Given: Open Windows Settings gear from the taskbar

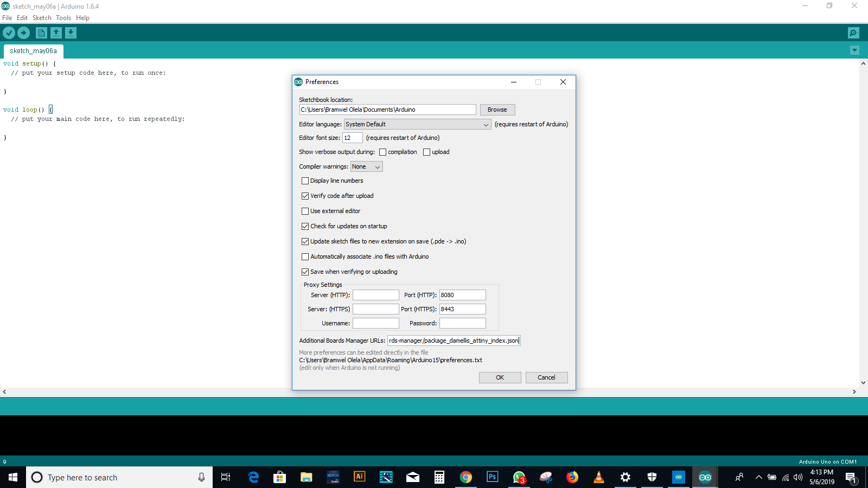Looking at the screenshot, I should pyautogui.click(x=626, y=477).
